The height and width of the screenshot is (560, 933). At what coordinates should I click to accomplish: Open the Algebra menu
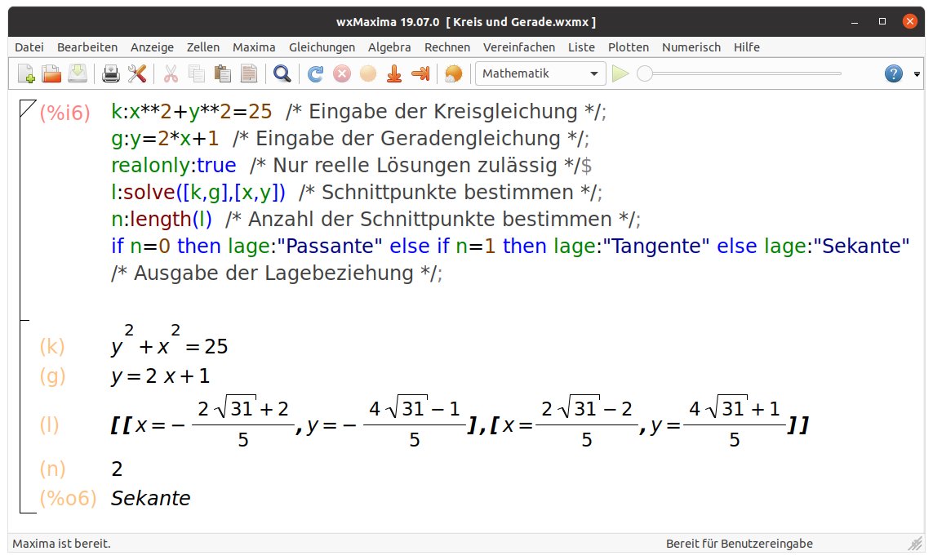(x=389, y=47)
